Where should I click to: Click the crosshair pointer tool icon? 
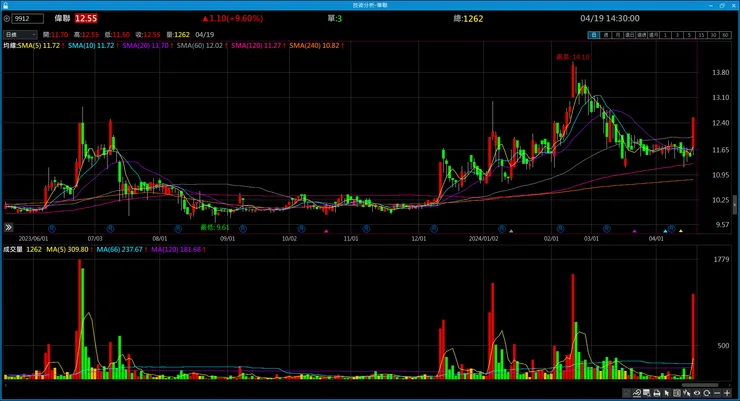687,393
